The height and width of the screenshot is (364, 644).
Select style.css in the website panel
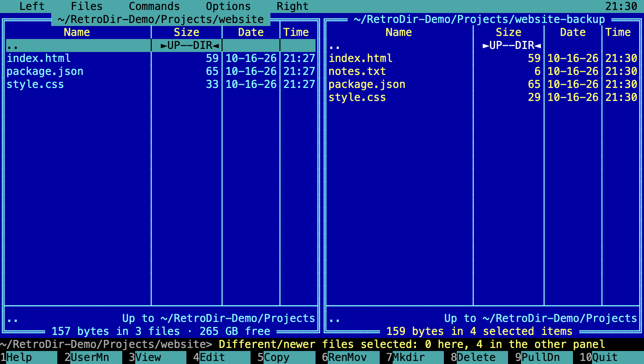(x=161, y=84)
